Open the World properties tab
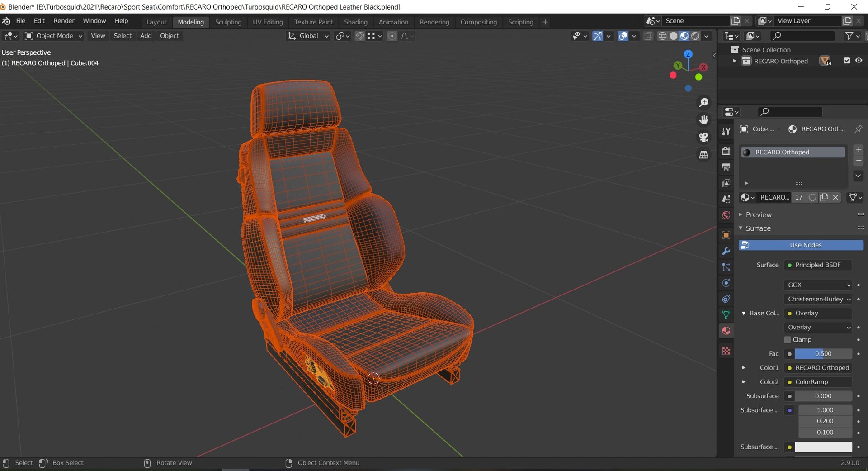 pos(726,215)
